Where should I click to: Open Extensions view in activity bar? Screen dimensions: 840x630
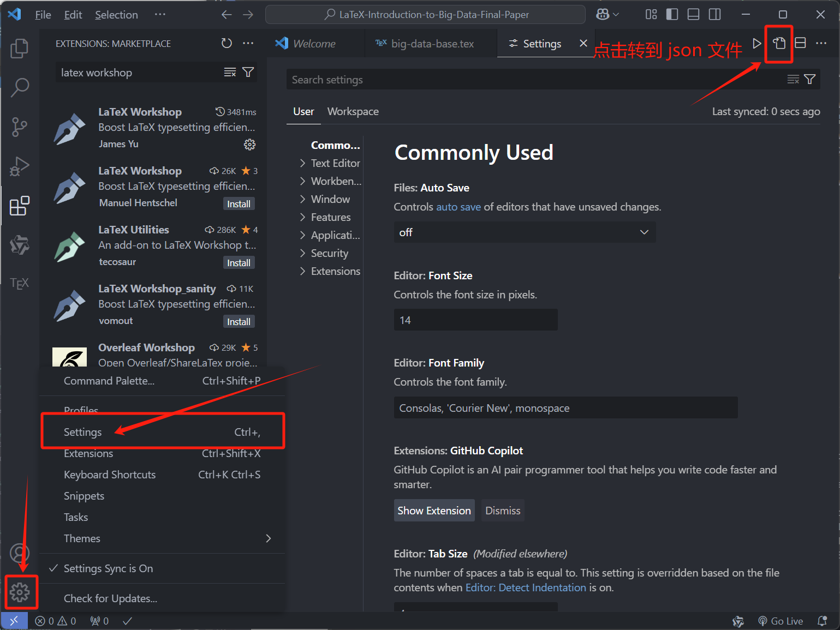tap(20, 206)
